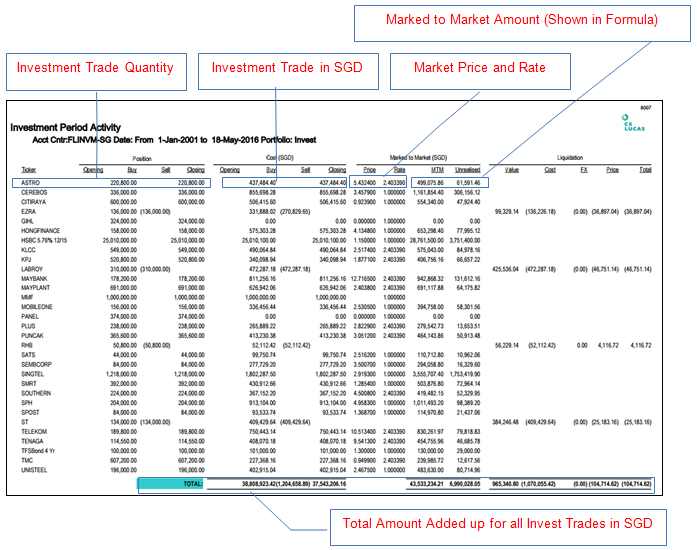Click the total MTM value 43,533,234.21
The height and width of the screenshot is (550, 697).
click(x=425, y=484)
